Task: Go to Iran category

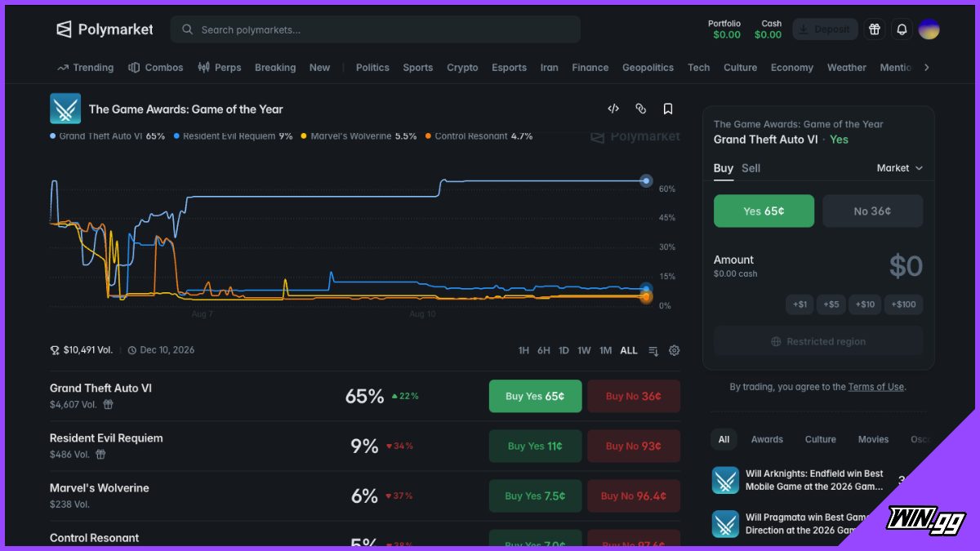Action: click(x=550, y=68)
